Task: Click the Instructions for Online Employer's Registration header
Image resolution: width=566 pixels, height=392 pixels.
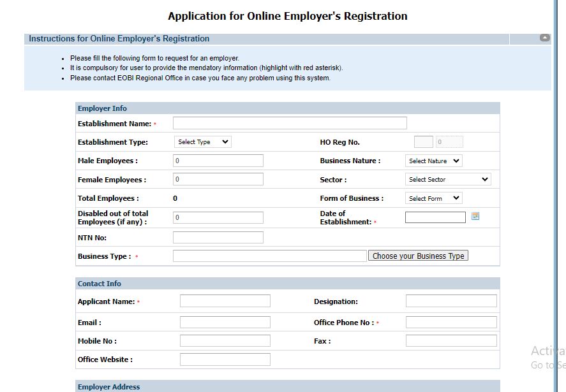Action: point(119,39)
